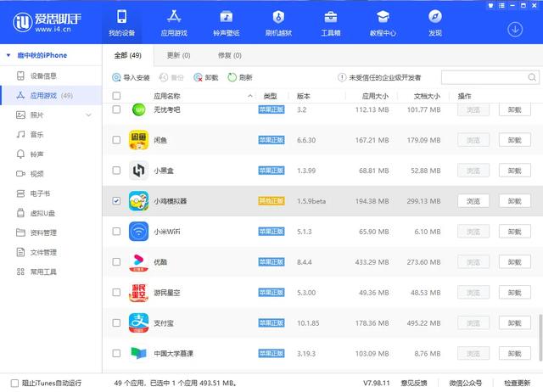Click the 备份 backup toolbar button
Image resolution: width=543 pixels, height=392 pixels.
pos(171,77)
